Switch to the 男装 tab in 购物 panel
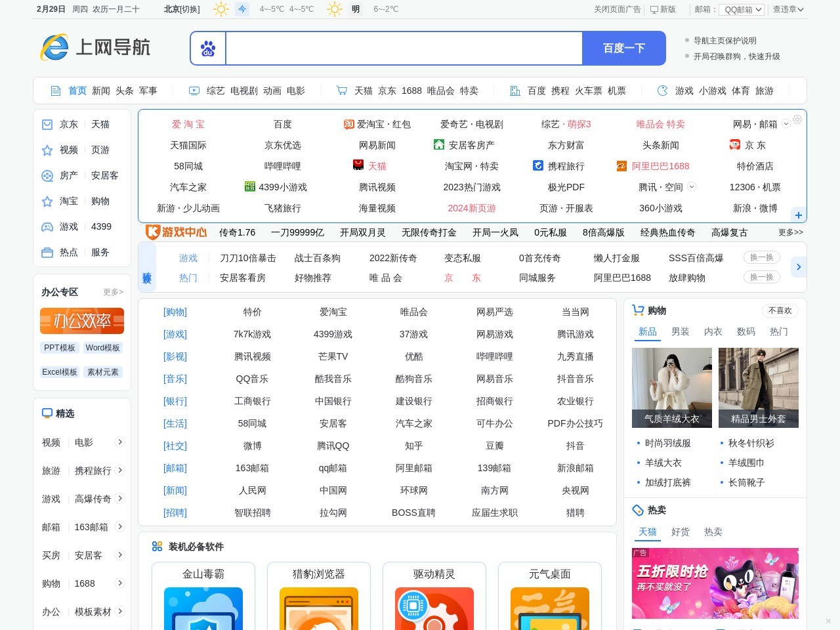 tap(681, 332)
